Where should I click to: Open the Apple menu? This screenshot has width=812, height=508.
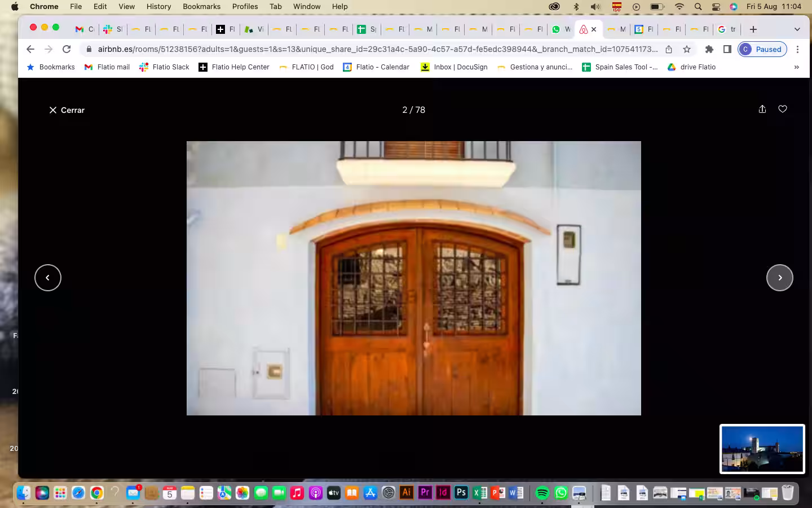click(15, 6)
